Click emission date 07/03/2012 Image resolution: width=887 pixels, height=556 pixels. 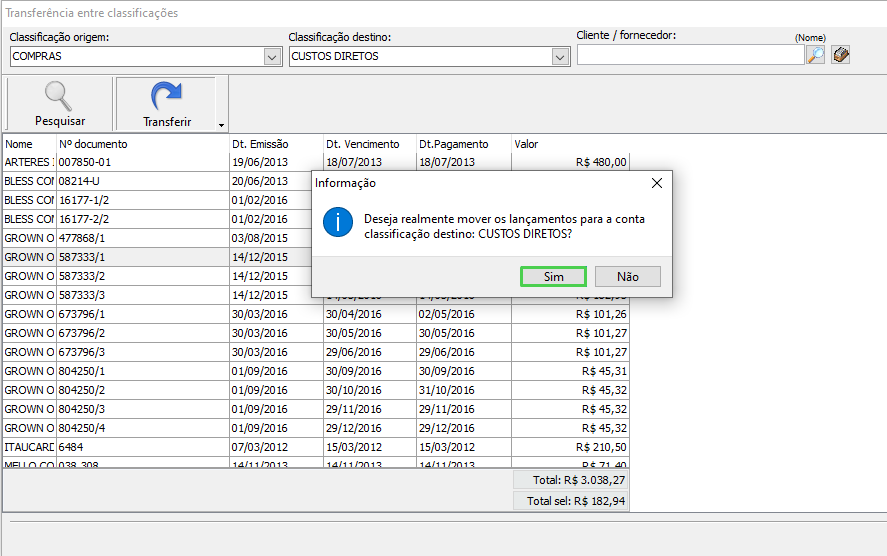coord(276,447)
